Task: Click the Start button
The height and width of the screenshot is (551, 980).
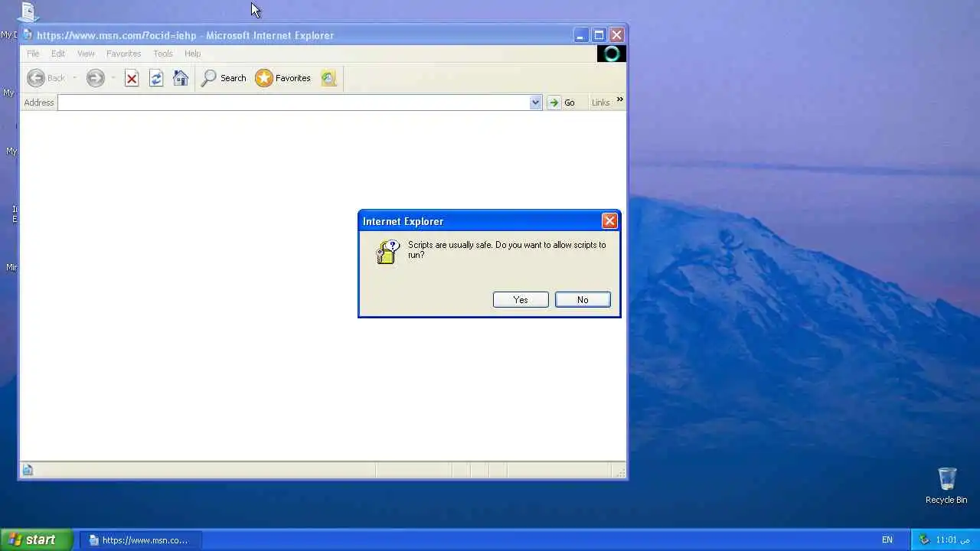Action: click(x=36, y=540)
